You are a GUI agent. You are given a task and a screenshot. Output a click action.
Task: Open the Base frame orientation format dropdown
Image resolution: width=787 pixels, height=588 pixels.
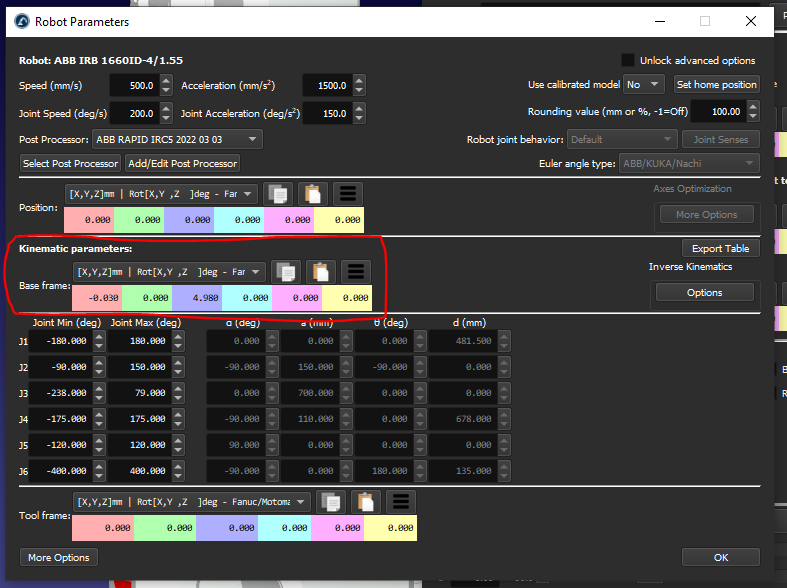point(170,271)
